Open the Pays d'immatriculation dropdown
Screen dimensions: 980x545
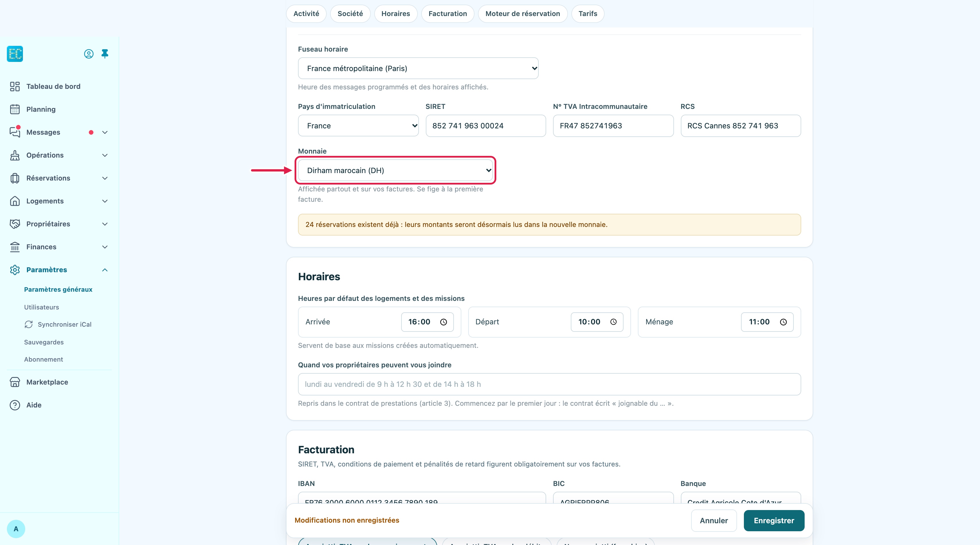coord(358,126)
